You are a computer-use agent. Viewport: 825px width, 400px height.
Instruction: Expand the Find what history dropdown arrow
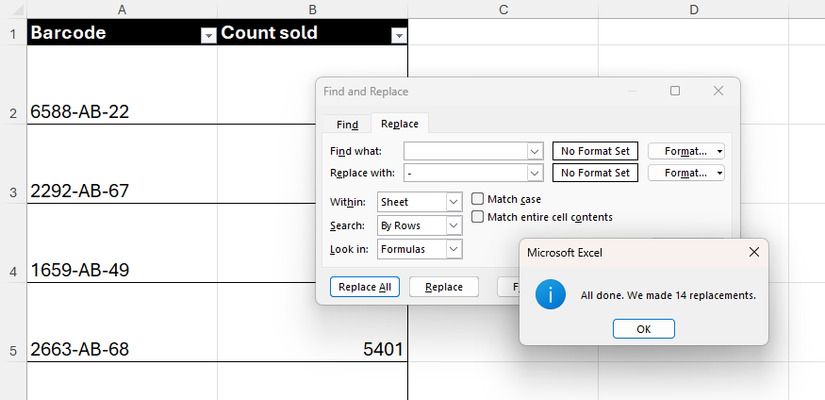[535, 151]
